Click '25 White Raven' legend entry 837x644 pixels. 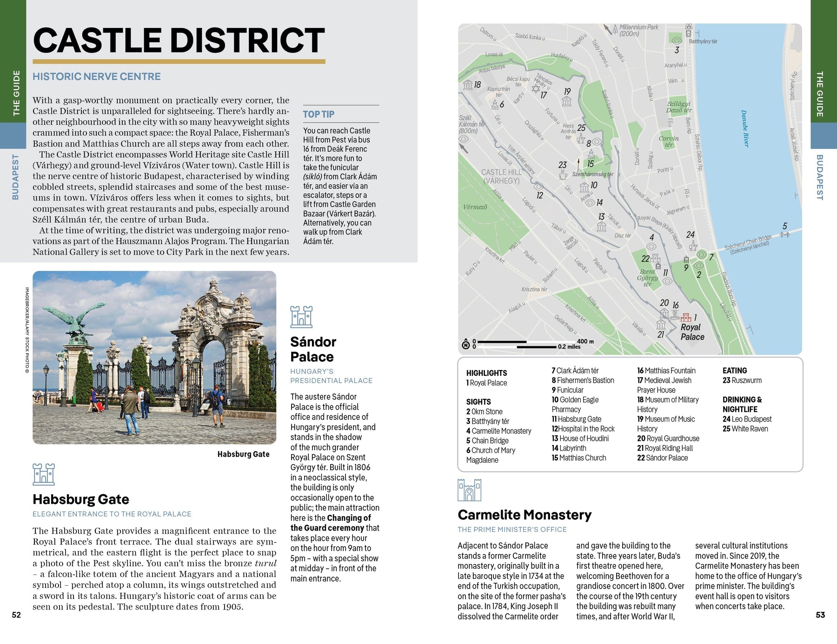coord(745,429)
